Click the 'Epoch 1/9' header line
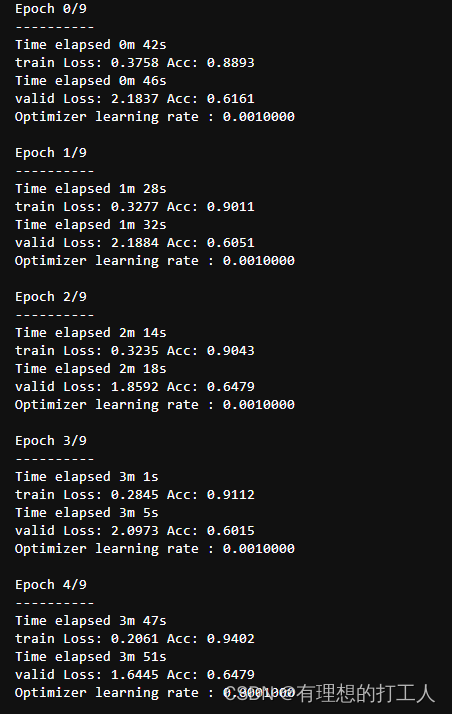 click(x=51, y=153)
